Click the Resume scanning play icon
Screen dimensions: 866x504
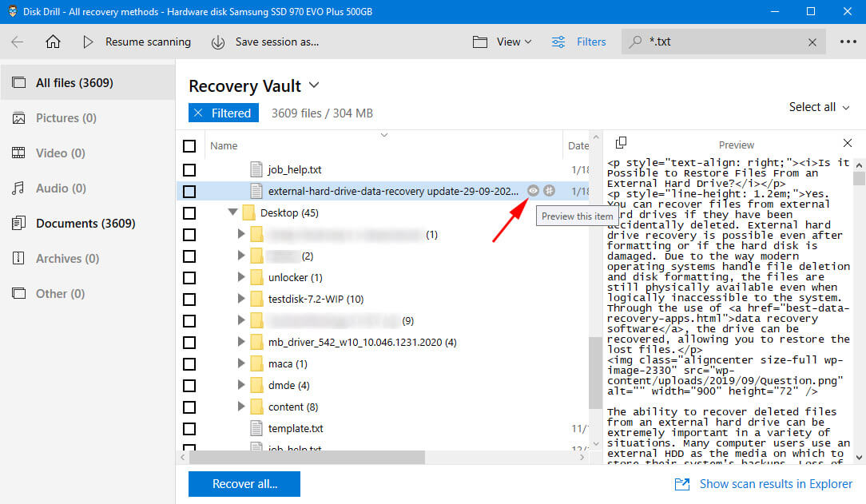(88, 42)
